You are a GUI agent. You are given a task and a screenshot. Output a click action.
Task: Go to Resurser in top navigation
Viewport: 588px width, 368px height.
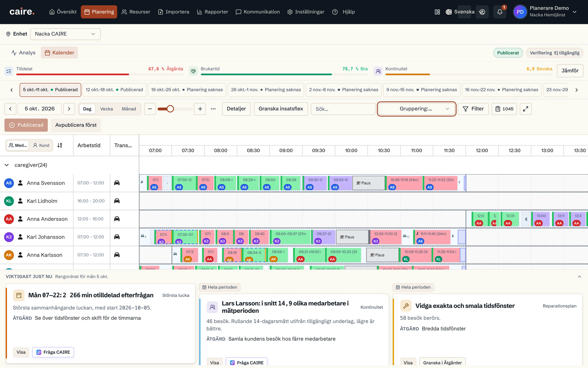tap(136, 12)
